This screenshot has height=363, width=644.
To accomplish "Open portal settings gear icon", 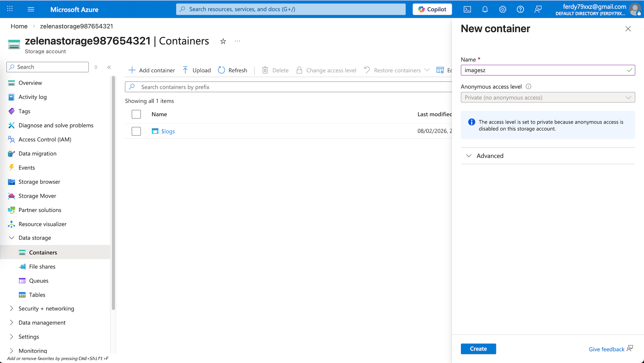I will coord(502,9).
